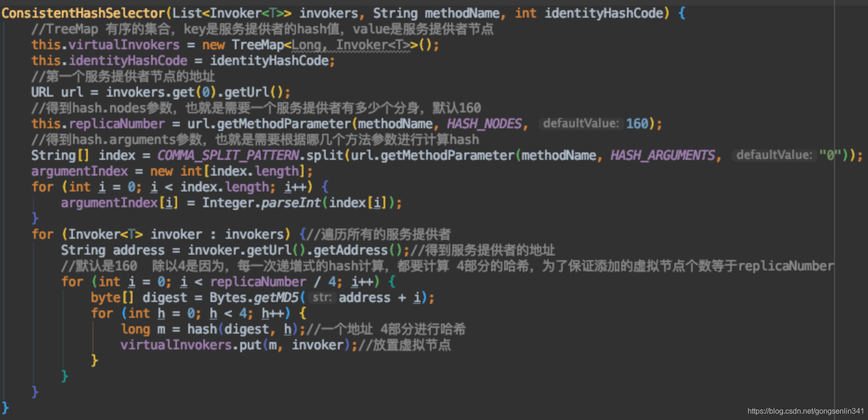Click 'new int[index.length]' expression
The width and height of the screenshot is (868, 420).
(x=228, y=171)
